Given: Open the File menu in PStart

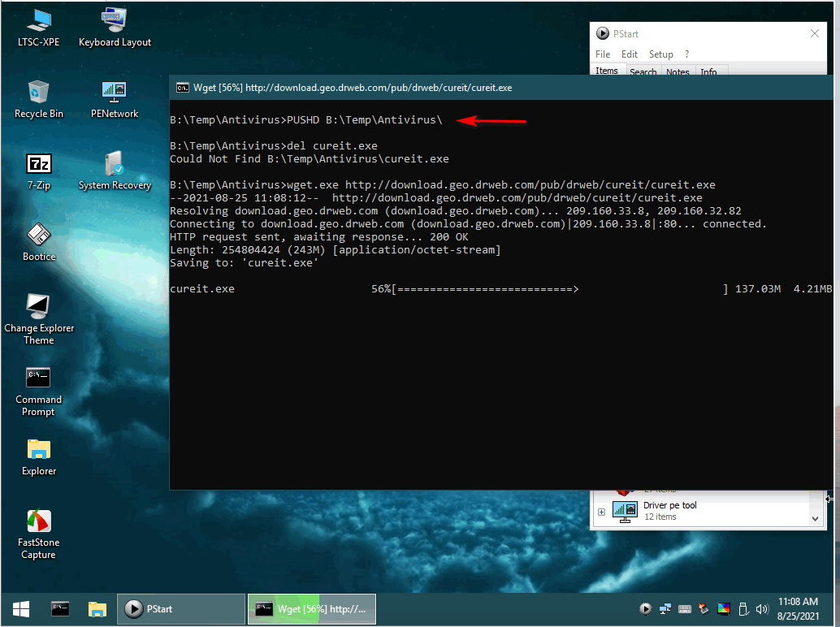Looking at the screenshot, I should click(x=603, y=54).
